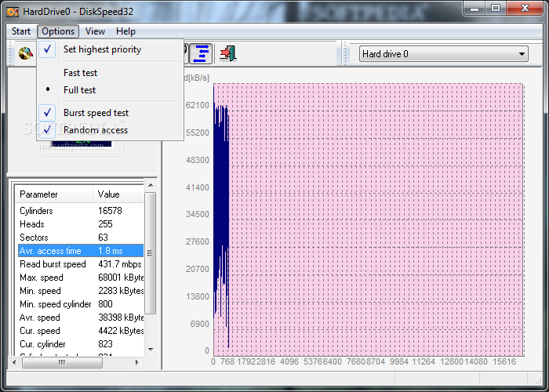Click the 1.8 ms value cell
Screen dimensions: 549x392
click(111, 251)
